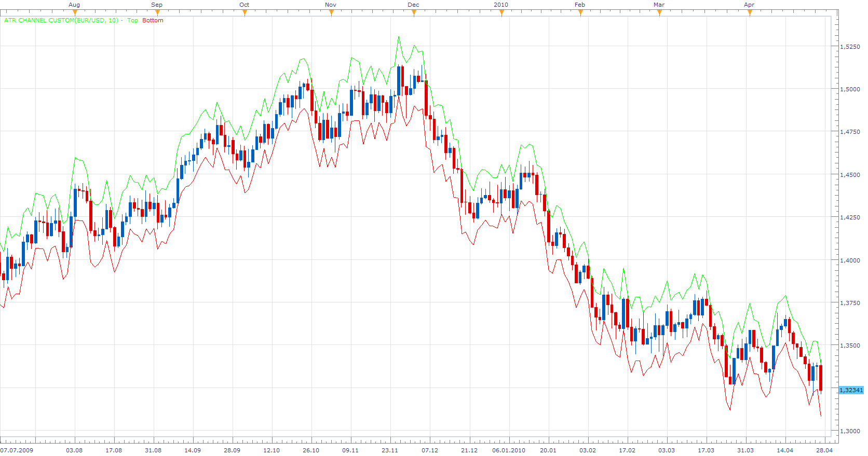Click the Oct month marker triangle
The width and height of the screenshot is (868, 456).
coord(245,12)
